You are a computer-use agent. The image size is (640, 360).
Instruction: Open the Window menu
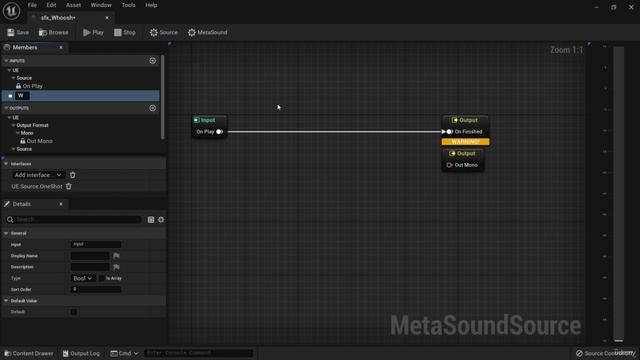(101, 5)
